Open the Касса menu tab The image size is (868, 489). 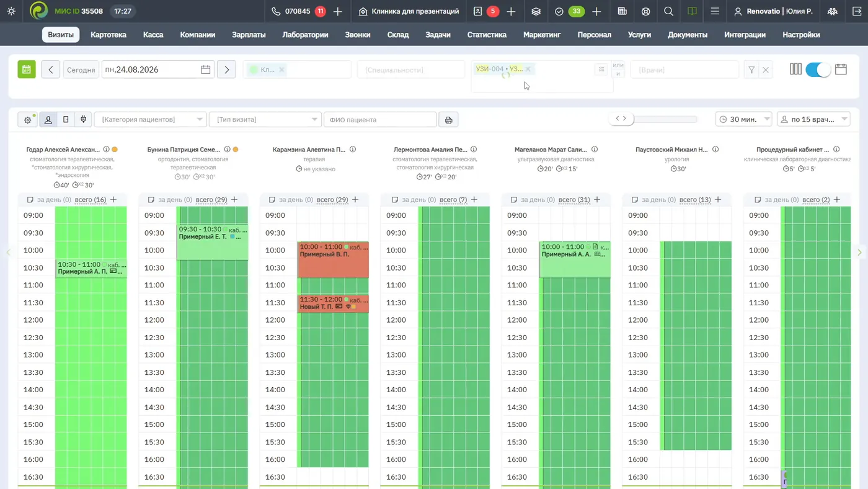(x=153, y=35)
